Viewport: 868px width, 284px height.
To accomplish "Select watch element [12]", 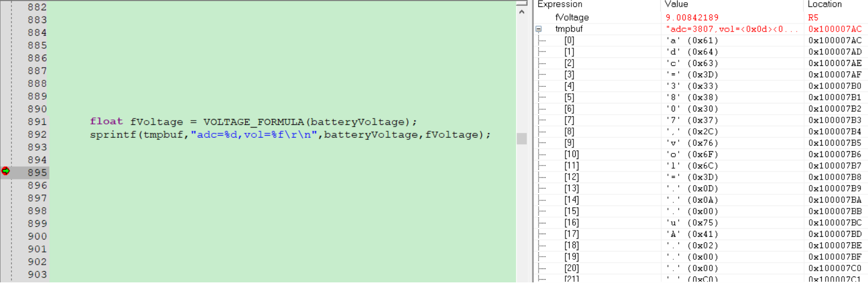I will (571, 177).
